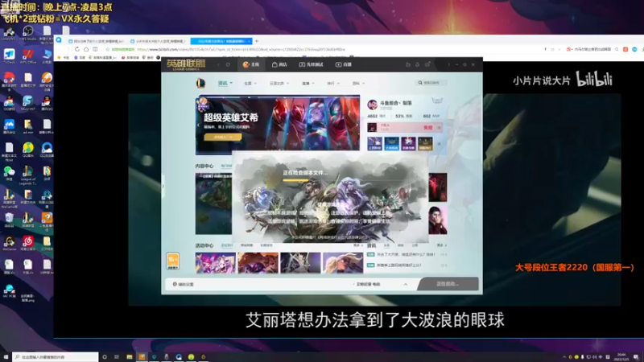Viewport: 644px width, 362px height.
Task: Open the second news headline link
Action: click(398, 265)
